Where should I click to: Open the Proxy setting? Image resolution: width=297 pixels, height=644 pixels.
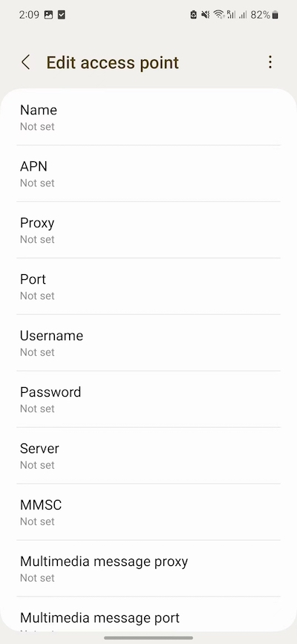[148, 230]
